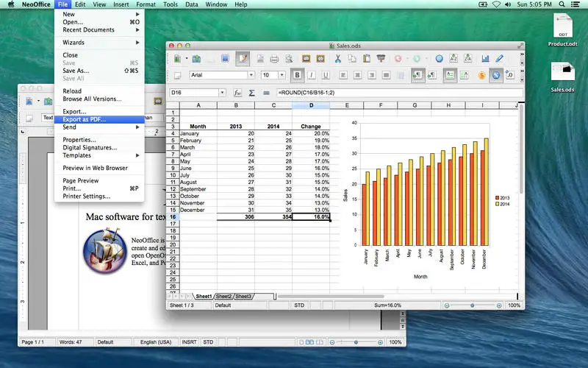Toggle the Percent number format button
The image size is (588, 368).
pos(495,75)
